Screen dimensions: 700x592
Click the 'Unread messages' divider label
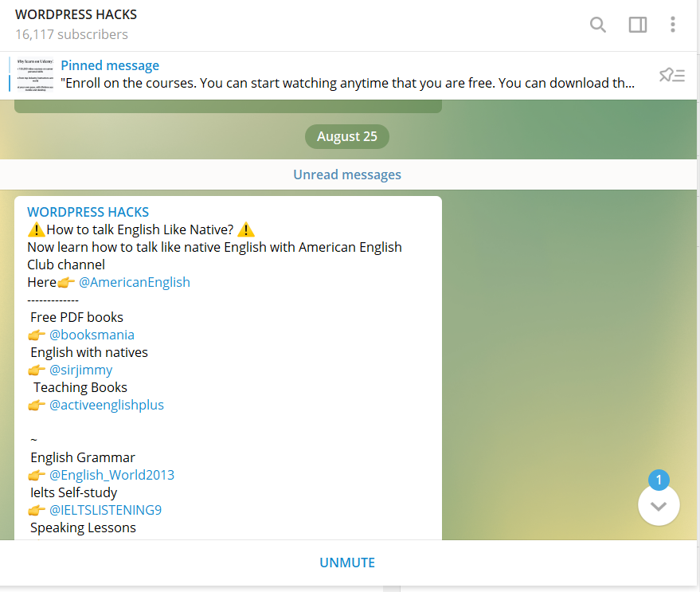[347, 174]
